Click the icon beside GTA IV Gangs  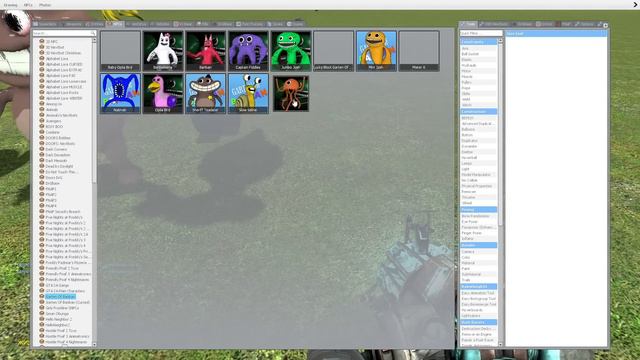click(42, 285)
